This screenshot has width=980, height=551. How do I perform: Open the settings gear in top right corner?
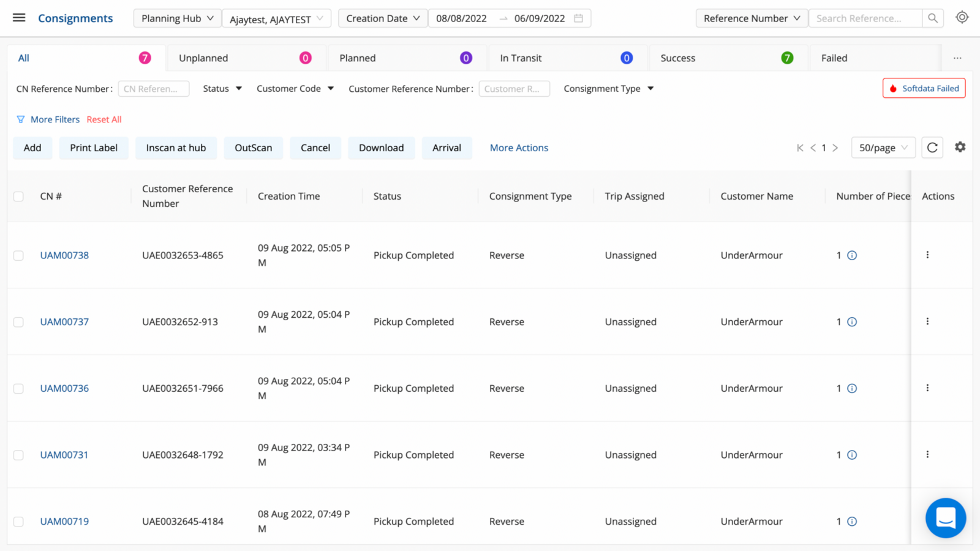pyautogui.click(x=961, y=17)
